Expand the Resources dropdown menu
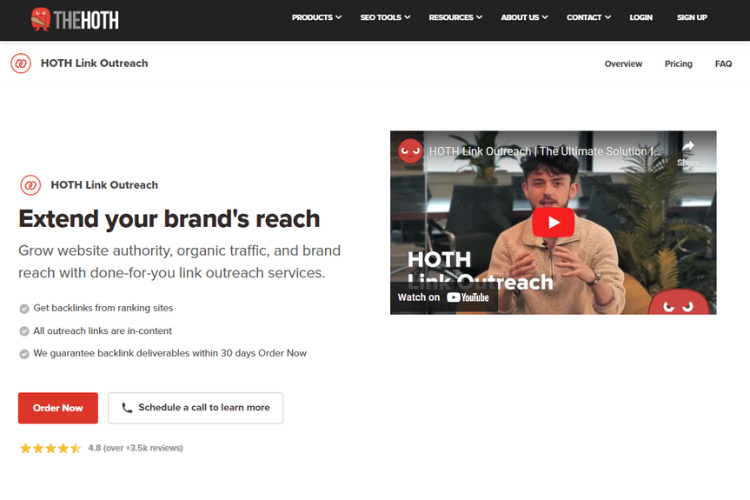Image resolution: width=750 pixels, height=500 pixels. [455, 17]
